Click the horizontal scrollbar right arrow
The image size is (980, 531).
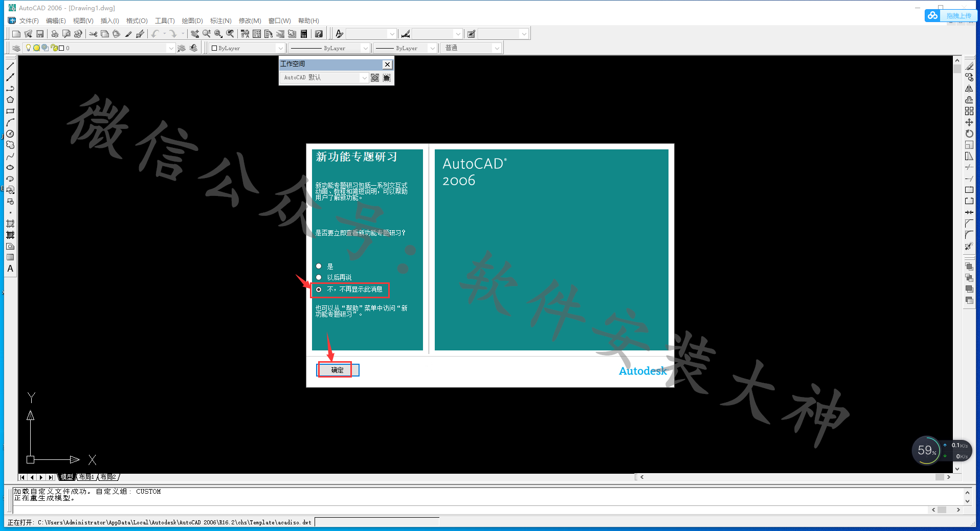tap(948, 477)
